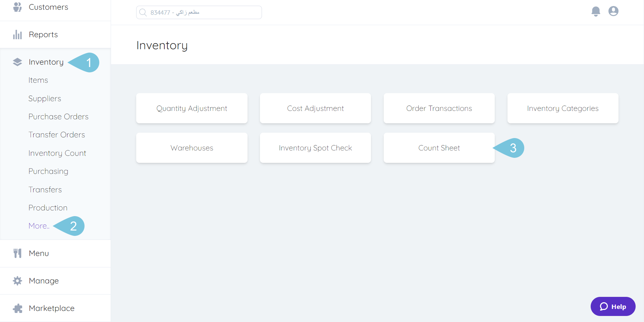
Task: Open the Quantity Adjustment card
Action: [x=192, y=108]
